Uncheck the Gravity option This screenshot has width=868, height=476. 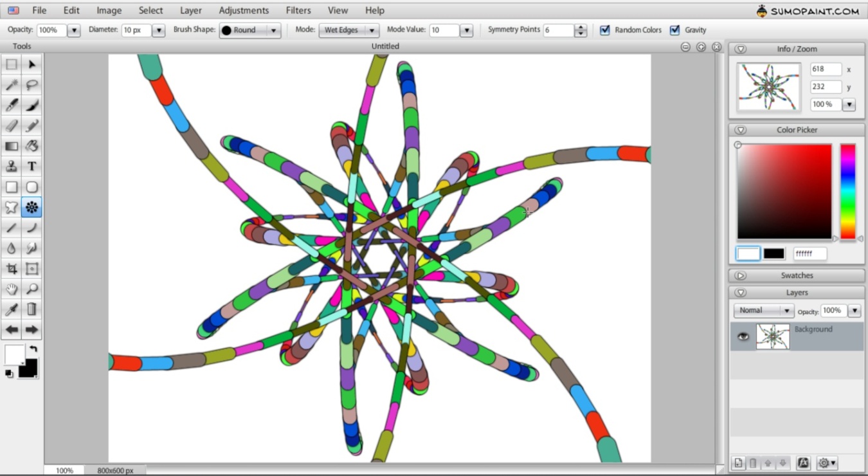coord(674,30)
